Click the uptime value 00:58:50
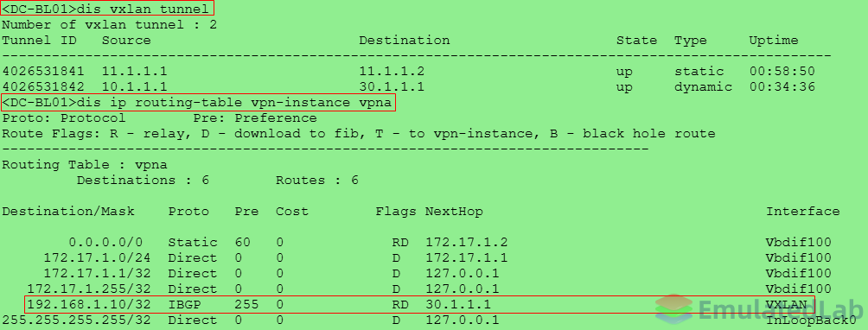 (782, 72)
